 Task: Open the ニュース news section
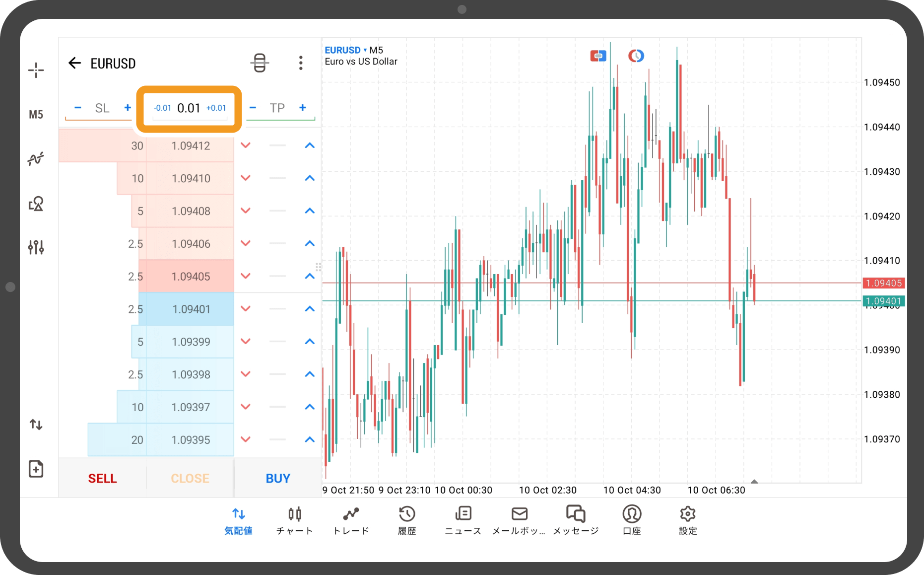[x=462, y=519]
